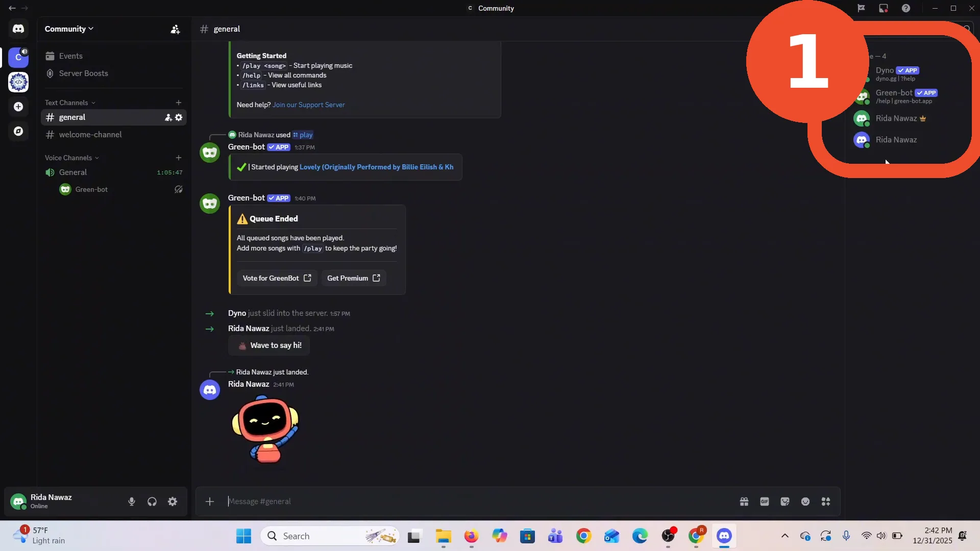Click Get Premium button
The width and height of the screenshot is (980, 551).
click(353, 279)
